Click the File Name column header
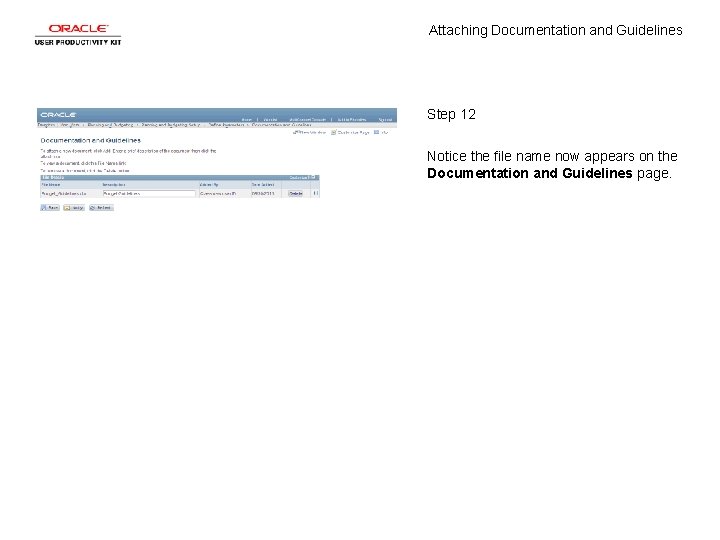The image size is (720, 540). point(51,185)
